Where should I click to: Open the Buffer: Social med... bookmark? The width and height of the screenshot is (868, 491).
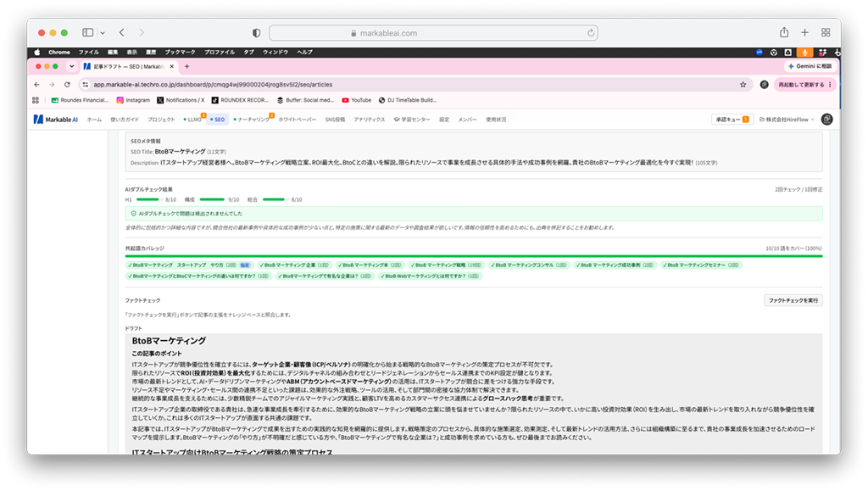tap(305, 100)
